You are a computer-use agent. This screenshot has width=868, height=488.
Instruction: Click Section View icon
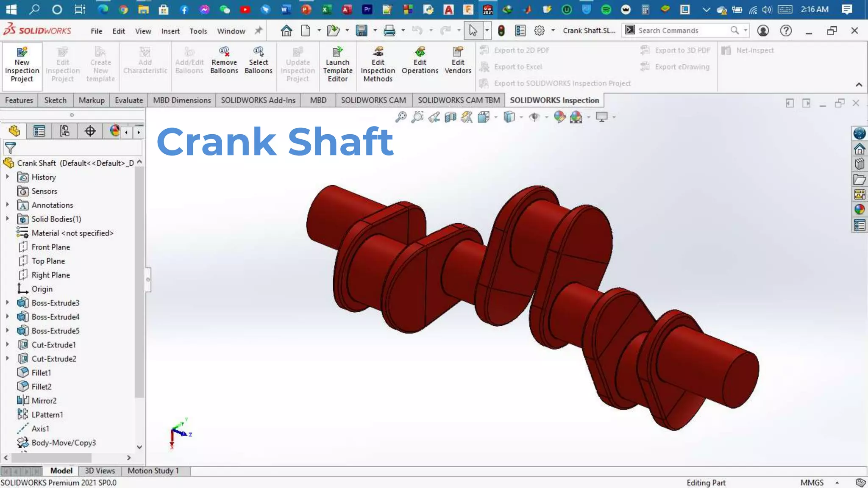(x=451, y=117)
